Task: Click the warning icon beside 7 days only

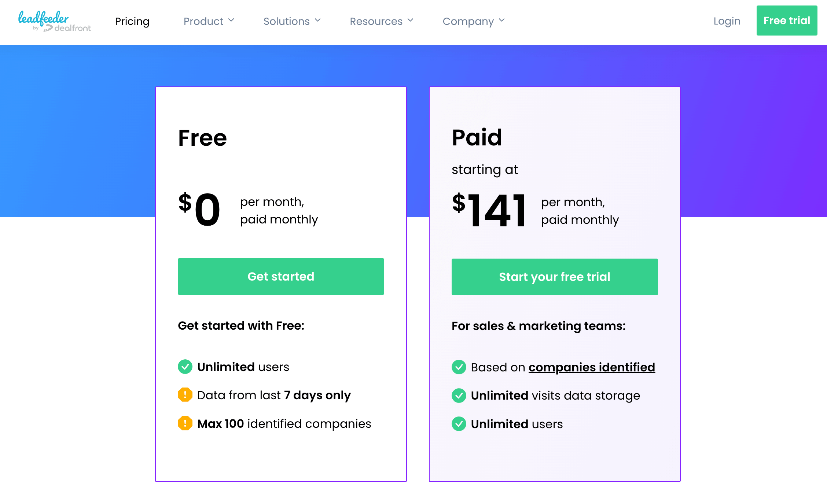Action: (x=185, y=395)
